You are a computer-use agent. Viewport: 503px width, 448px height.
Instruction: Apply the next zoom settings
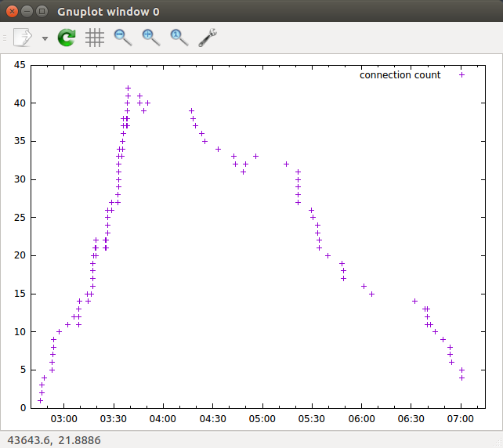pyautogui.click(x=151, y=38)
